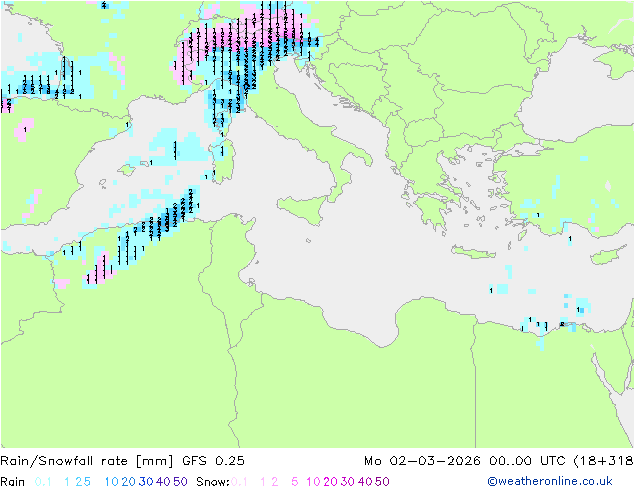
Task: Click the Snow legend value 0.1
Action: [239, 482]
